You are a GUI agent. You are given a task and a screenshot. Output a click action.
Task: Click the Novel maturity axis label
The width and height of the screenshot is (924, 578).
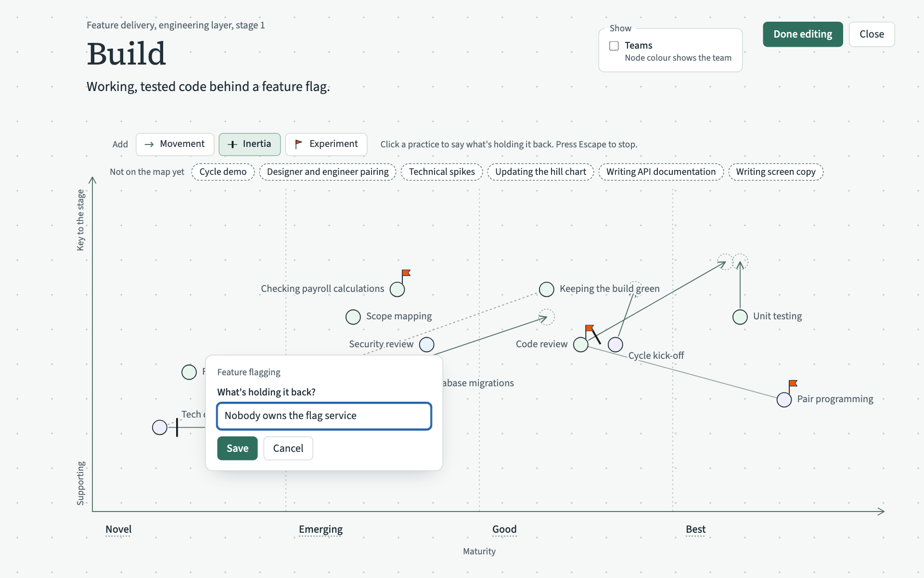118,529
